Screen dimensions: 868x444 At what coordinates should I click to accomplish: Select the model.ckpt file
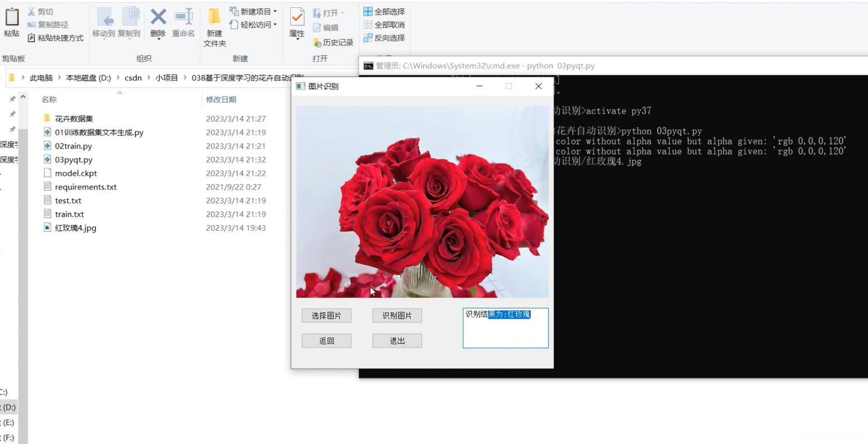coord(70,173)
